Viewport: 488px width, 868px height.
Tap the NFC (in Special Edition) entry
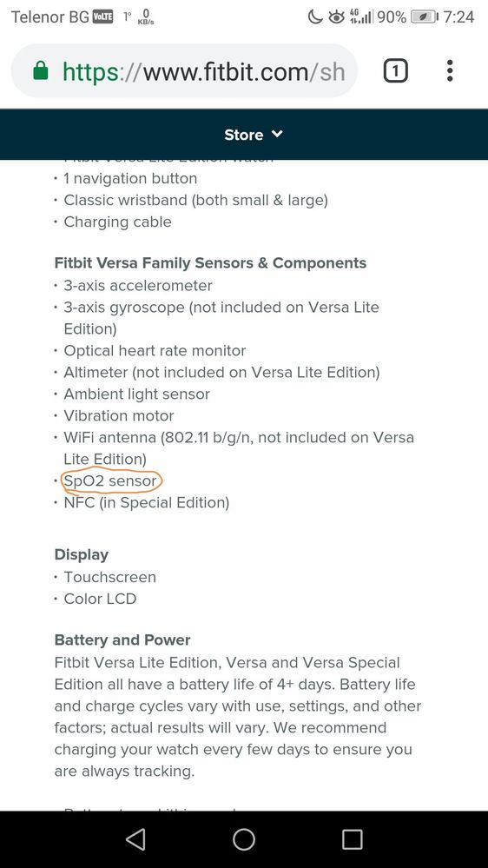[147, 503]
